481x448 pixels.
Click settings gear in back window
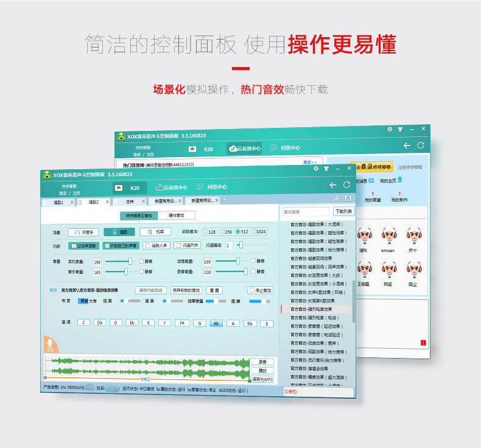[x=390, y=129]
